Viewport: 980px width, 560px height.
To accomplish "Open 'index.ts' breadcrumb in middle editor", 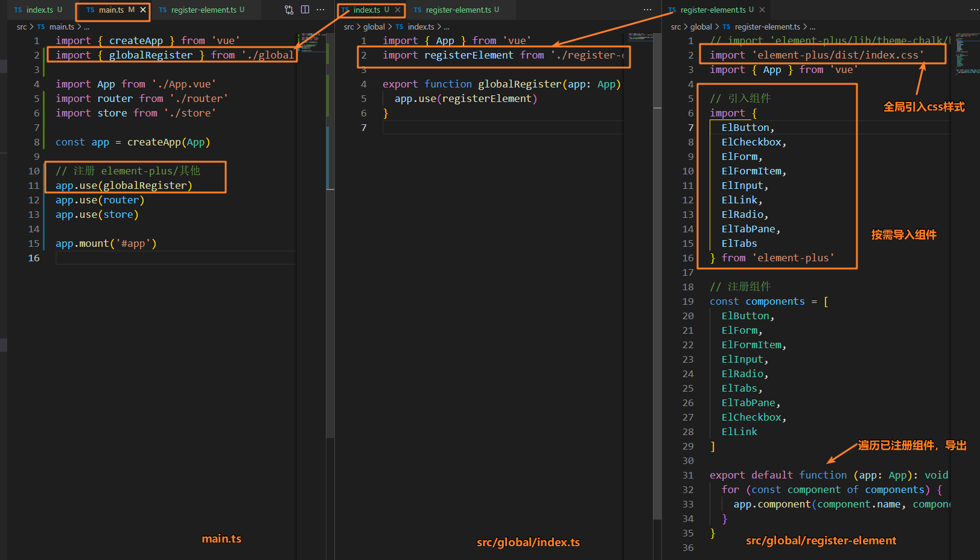I will point(421,27).
